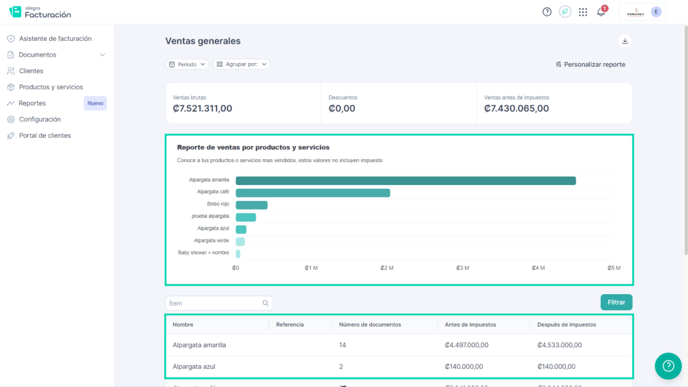The height and width of the screenshot is (387, 688).
Task: Click the Alegra Facturación logo
Action: point(40,12)
